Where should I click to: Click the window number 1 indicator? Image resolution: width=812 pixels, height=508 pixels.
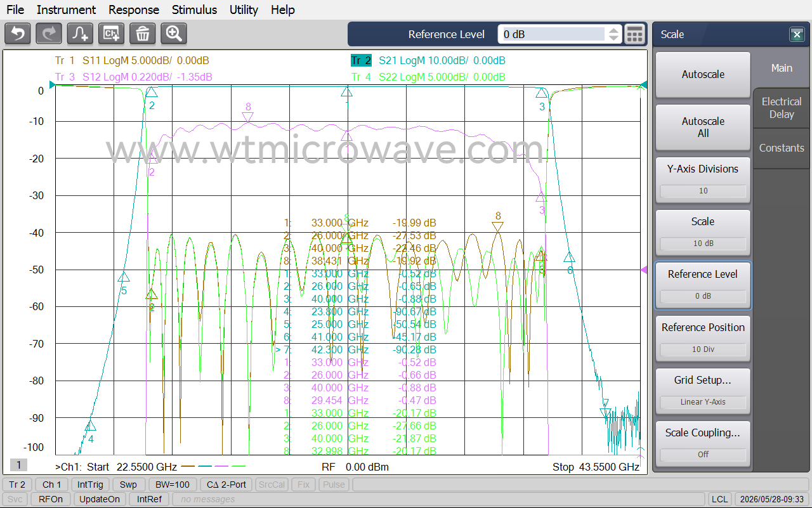pyautogui.click(x=18, y=466)
